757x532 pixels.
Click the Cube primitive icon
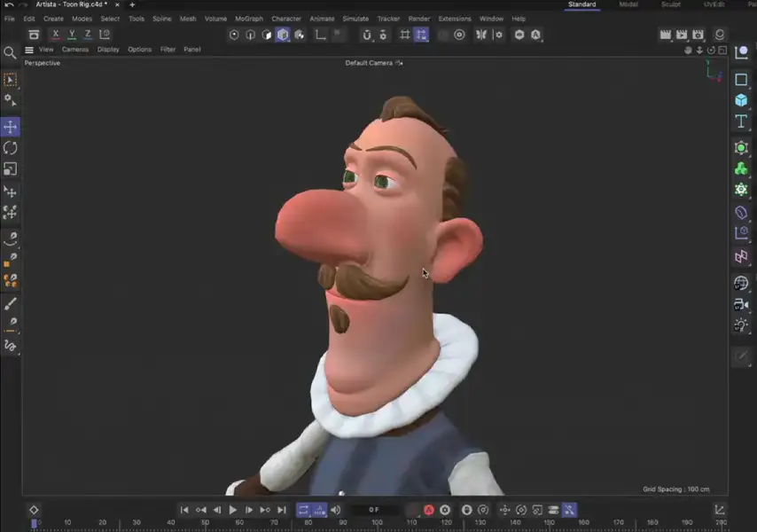(741, 100)
